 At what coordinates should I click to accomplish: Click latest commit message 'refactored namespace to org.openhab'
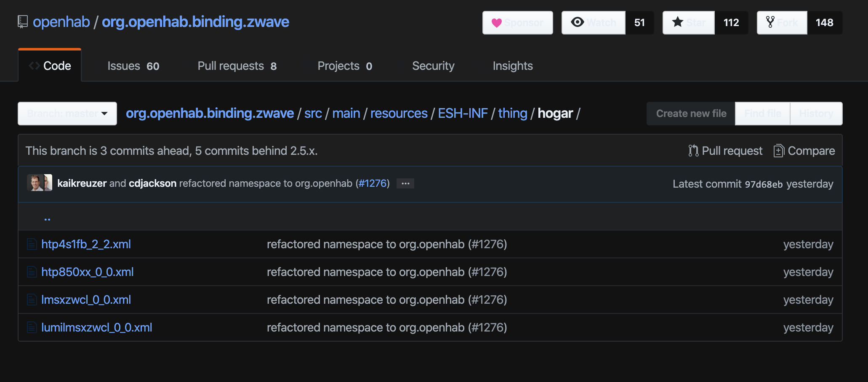pyautogui.click(x=266, y=183)
